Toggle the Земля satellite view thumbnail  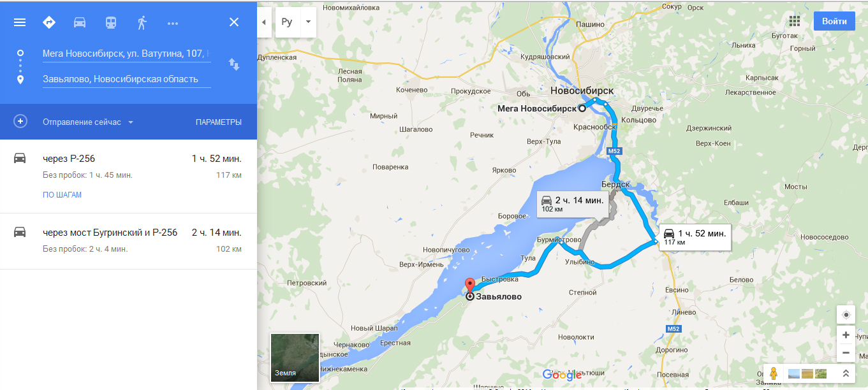tap(295, 357)
